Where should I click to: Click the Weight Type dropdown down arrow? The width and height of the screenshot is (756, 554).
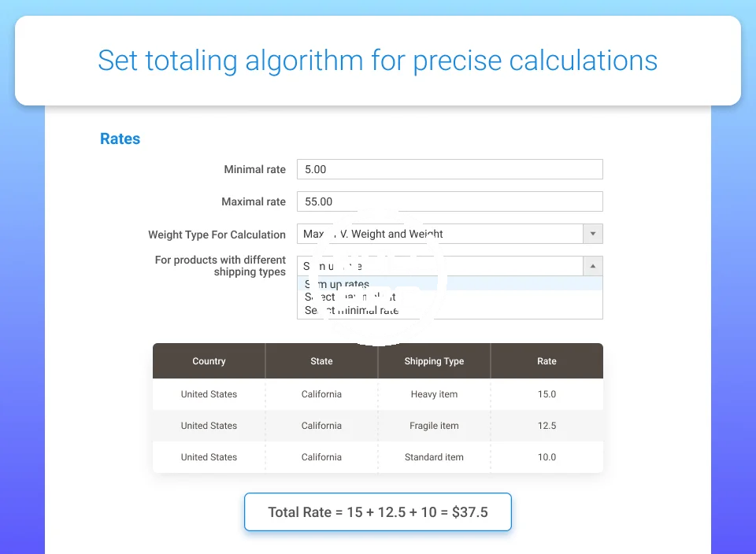pos(593,234)
